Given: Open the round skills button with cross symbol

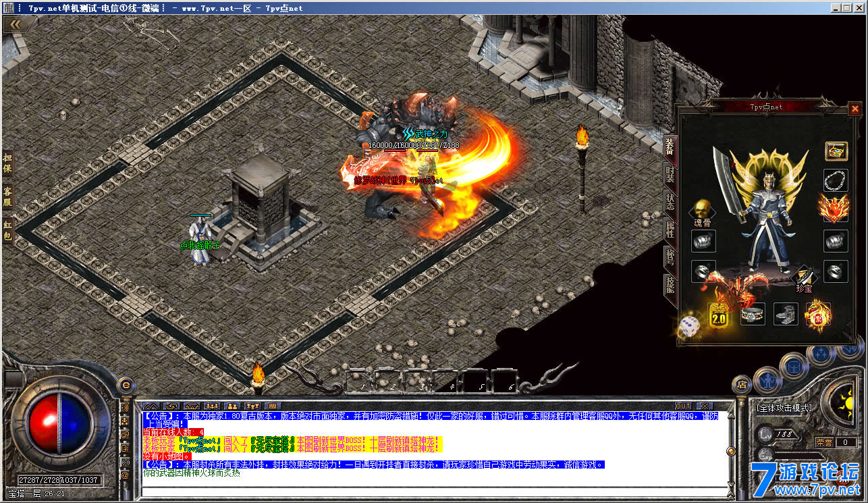Looking at the screenshot, I should [x=821, y=354].
